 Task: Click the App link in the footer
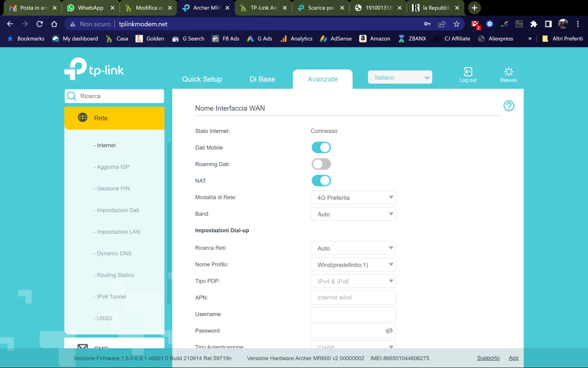click(x=513, y=358)
